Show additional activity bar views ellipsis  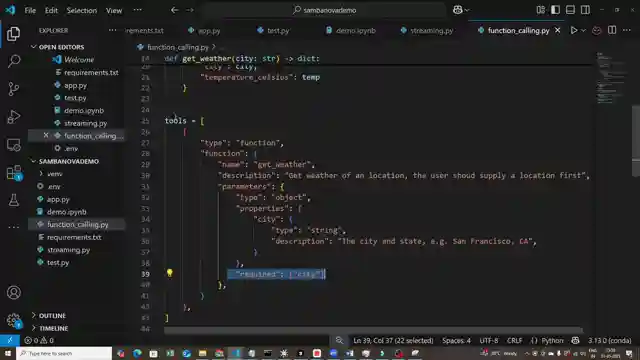click(13, 227)
